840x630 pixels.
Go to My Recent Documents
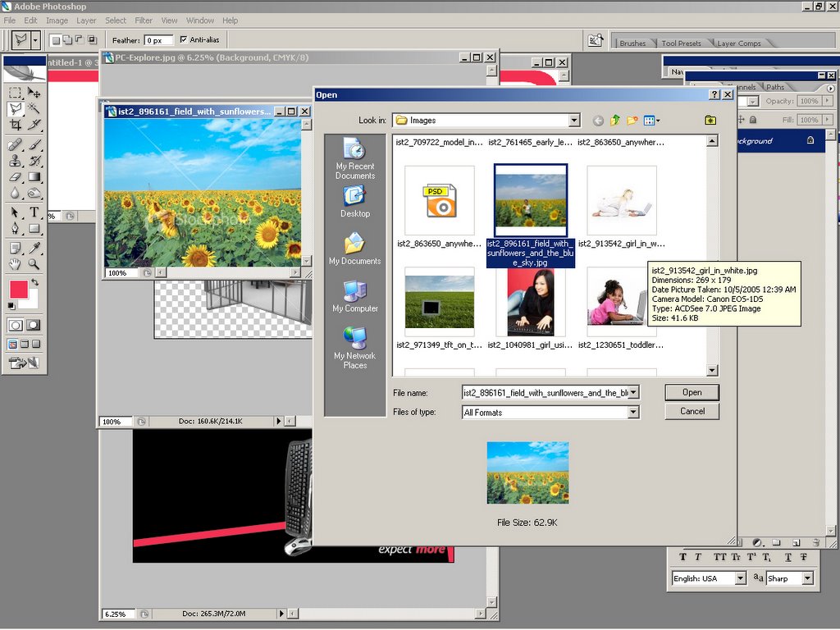tap(355, 158)
